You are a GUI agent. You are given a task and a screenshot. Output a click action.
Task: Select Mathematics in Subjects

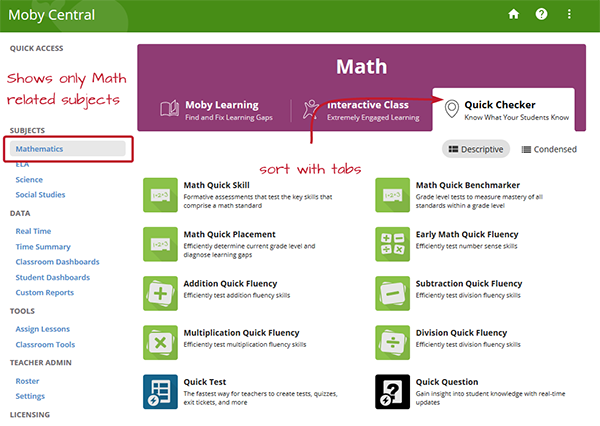click(x=68, y=149)
